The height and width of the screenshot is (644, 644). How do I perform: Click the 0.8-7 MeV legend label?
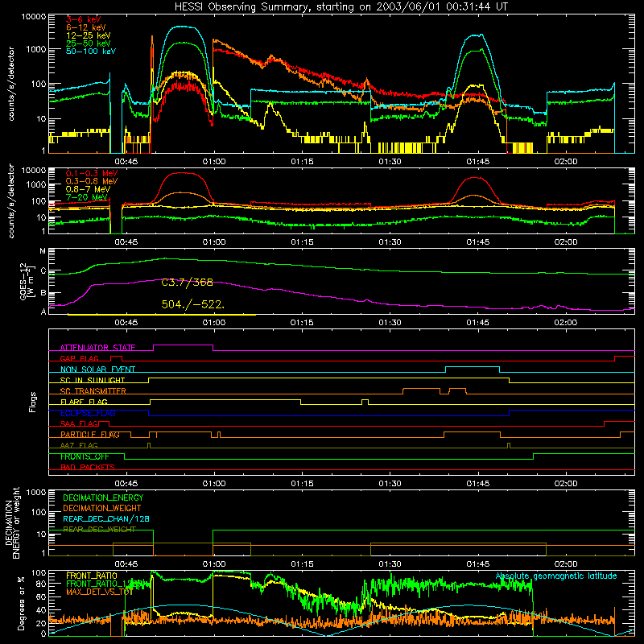88,190
